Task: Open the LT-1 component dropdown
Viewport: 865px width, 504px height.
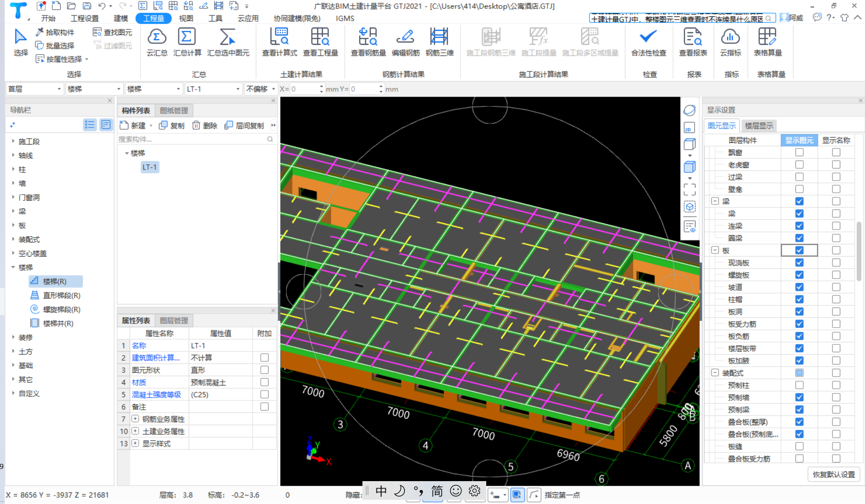Action: pos(213,89)
